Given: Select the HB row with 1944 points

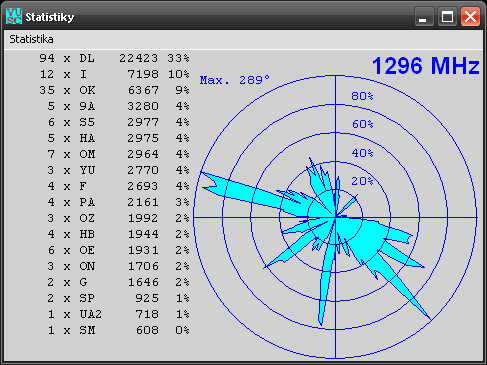Looking at the screenshot, I should [114, 234].
